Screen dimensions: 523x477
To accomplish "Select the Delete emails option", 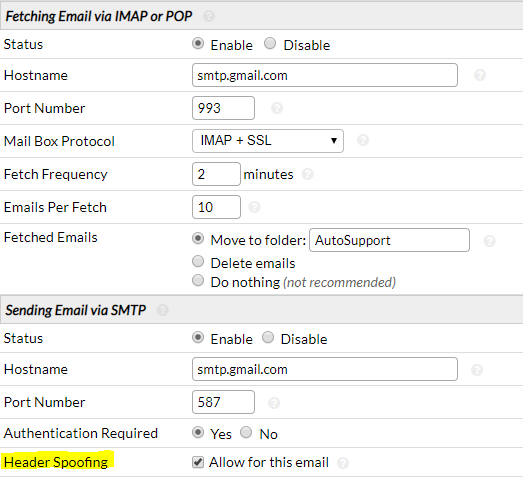I will coord(198,262).
